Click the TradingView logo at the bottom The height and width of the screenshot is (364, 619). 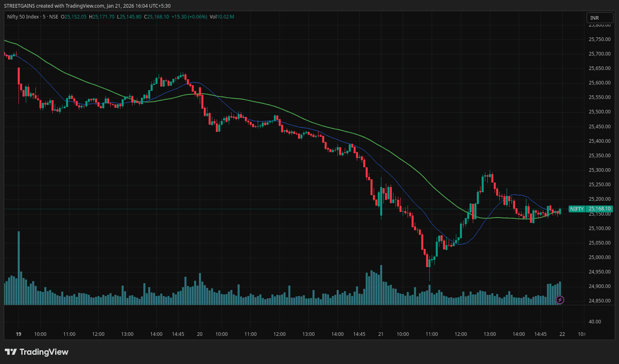(37, 352)
